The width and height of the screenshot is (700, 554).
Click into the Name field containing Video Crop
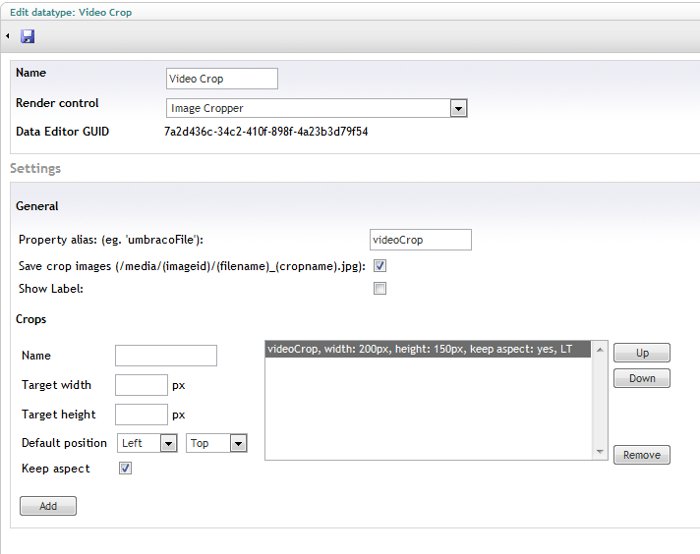pos(221,79)
